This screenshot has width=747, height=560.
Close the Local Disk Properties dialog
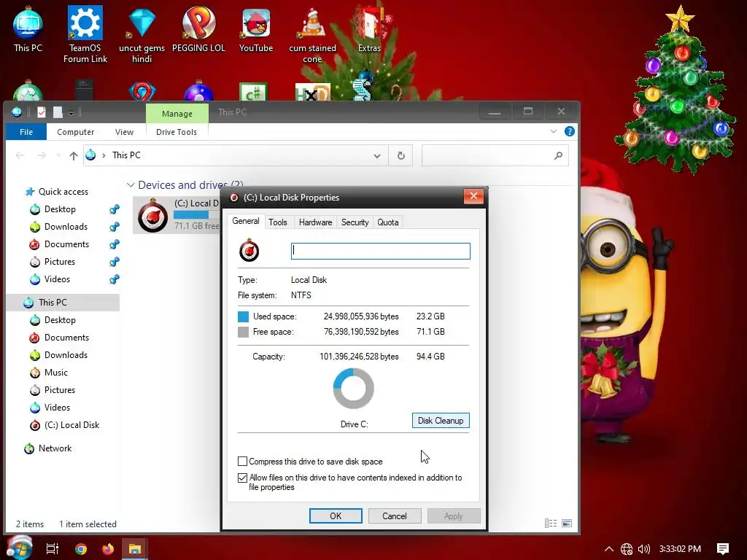coord(473,196)
